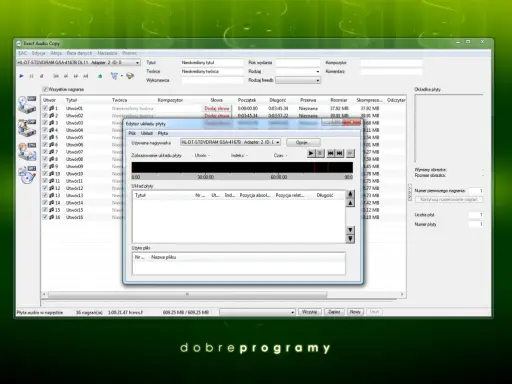Click Play in the layout editor dialog

coord(311,153)
